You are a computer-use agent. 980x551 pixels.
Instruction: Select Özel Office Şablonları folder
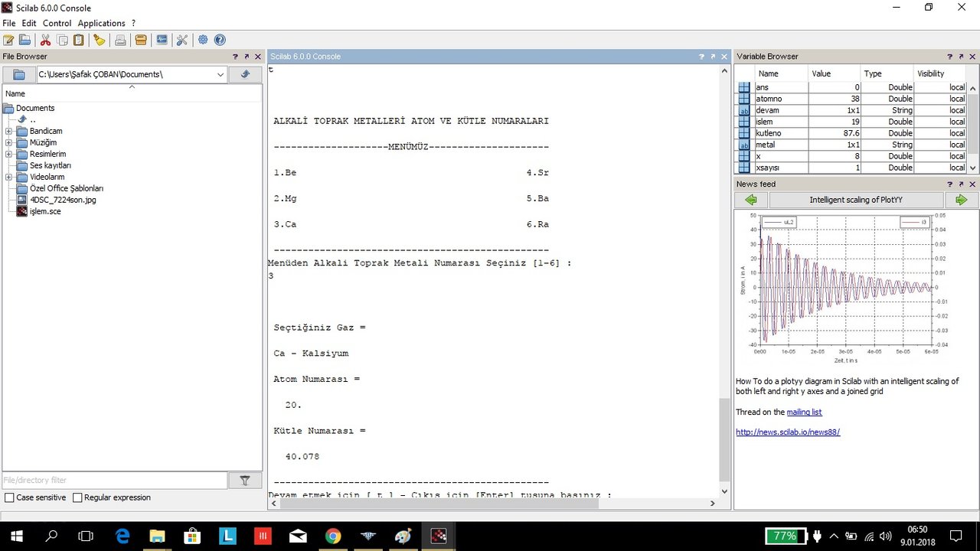coord(66,188)
